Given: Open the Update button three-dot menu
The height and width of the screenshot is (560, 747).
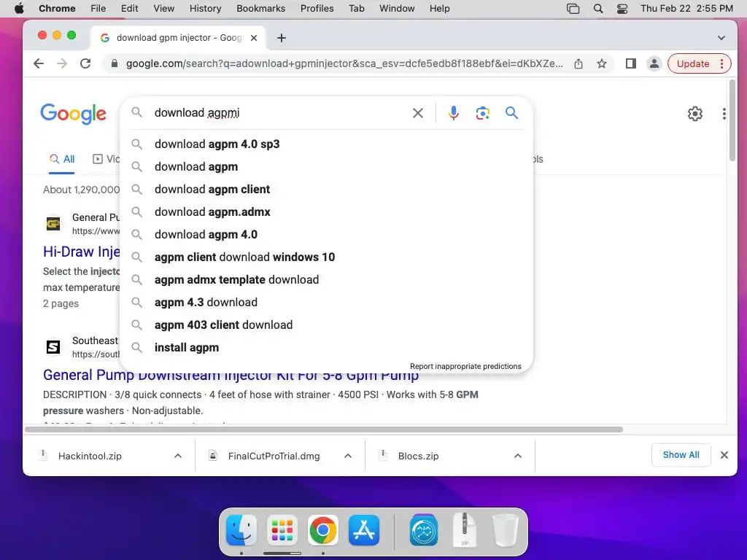Looking at the screenshot, I should (722, 63).
